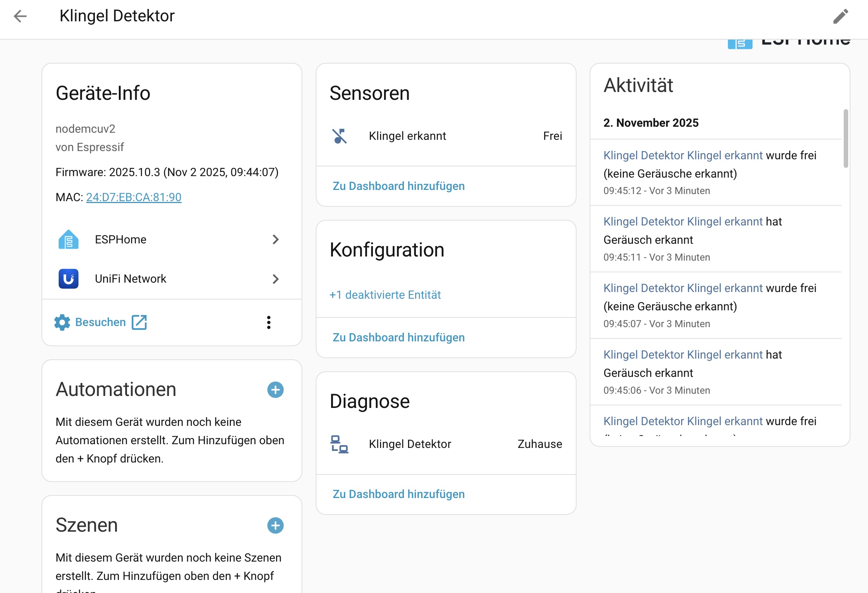Screen dimensions: 868x593
Task: Show the +1 deaktivierte Entität
Action: coord(385,295)
